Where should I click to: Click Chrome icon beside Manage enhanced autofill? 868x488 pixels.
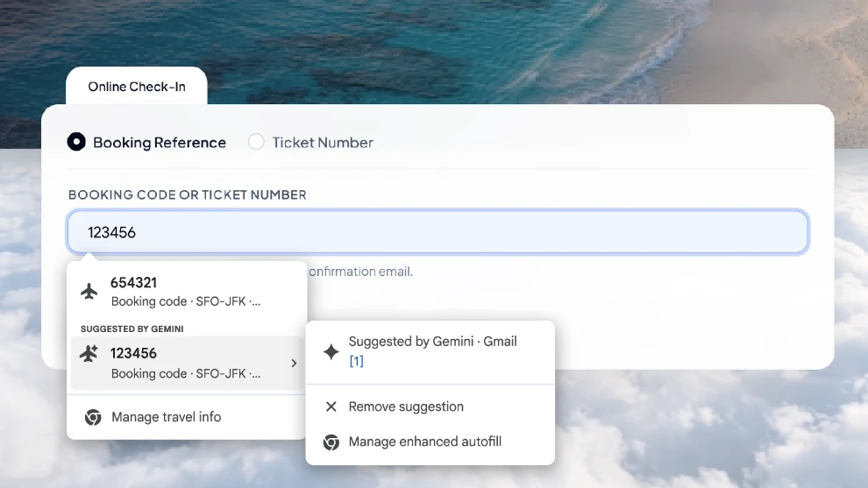331,442
